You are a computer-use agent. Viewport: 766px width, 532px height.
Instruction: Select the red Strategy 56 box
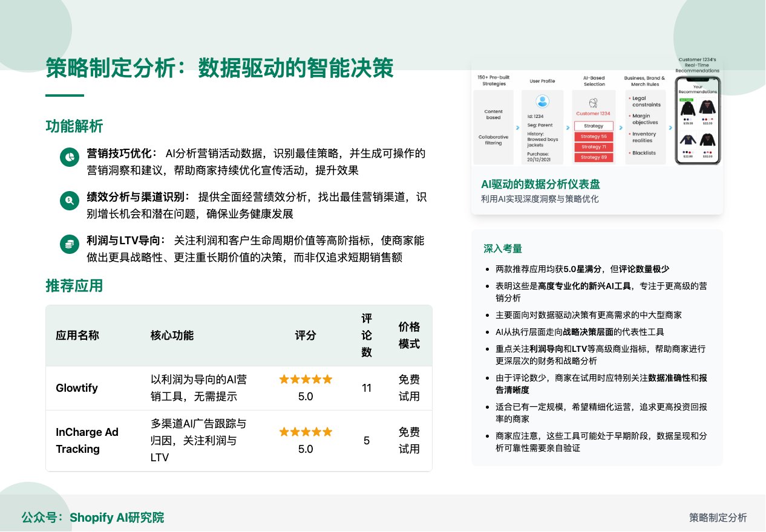[x=594, y=137]
